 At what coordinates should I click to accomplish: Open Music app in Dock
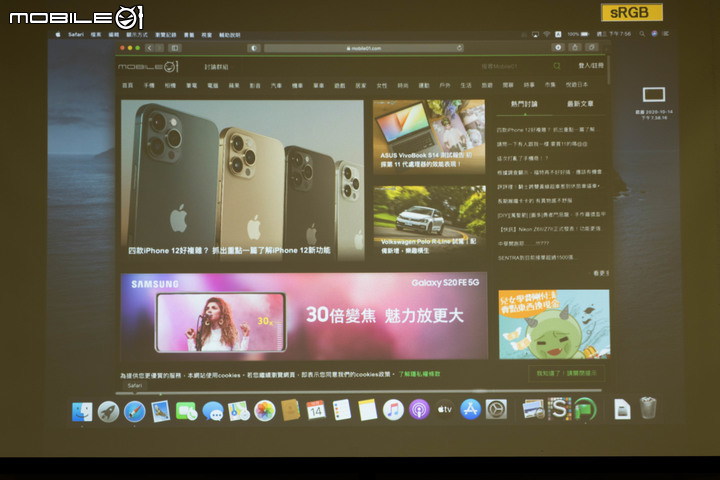(393, 410)
